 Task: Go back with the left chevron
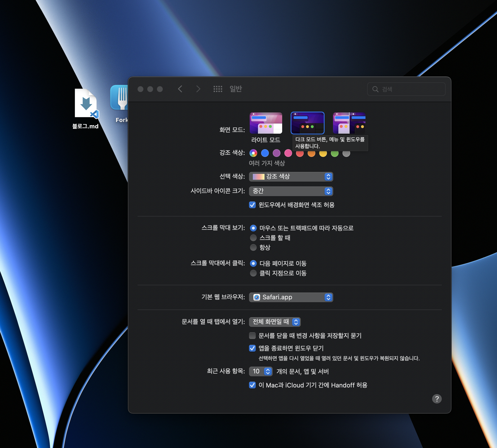[x=180, y=89]
